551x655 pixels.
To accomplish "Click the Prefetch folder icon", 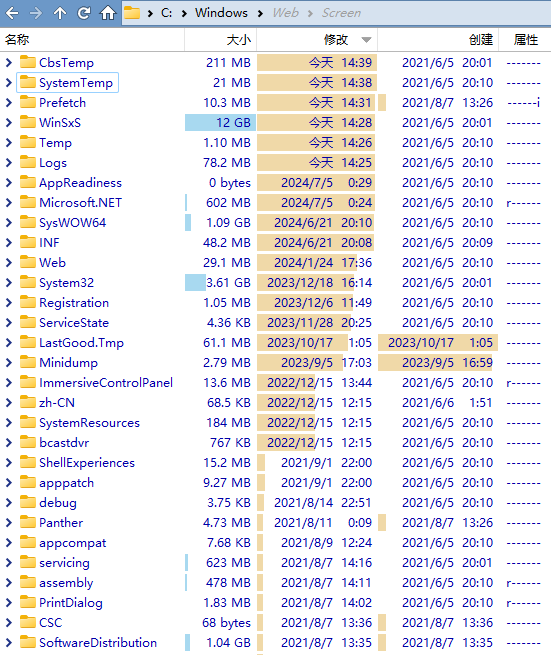I will (x=28, y=102).
